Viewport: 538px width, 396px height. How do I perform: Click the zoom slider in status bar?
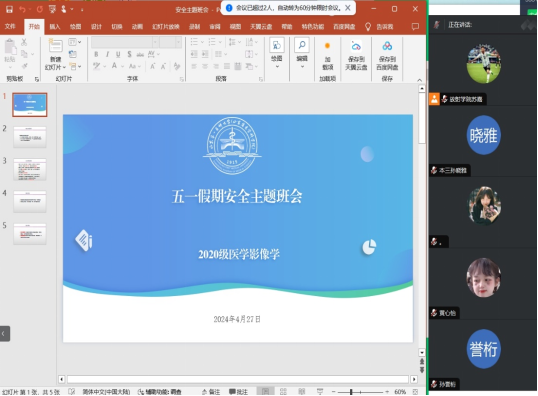[x=360, y=392]
